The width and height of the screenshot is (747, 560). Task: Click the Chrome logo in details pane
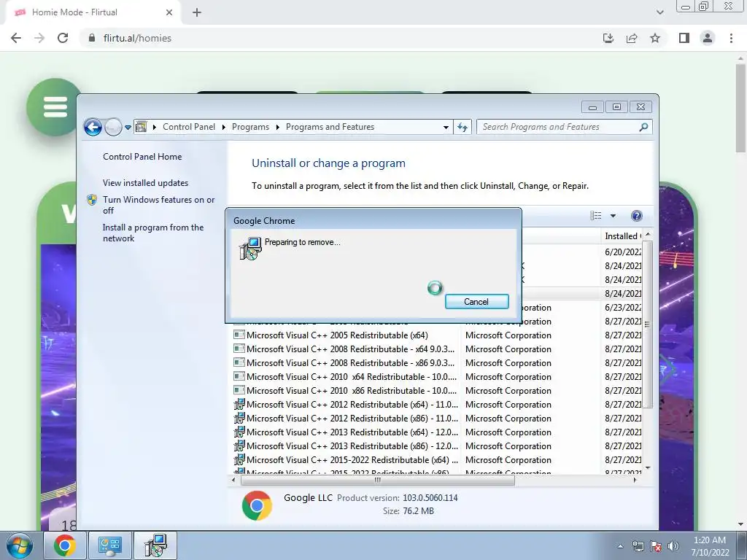click(x=257, y=505)
